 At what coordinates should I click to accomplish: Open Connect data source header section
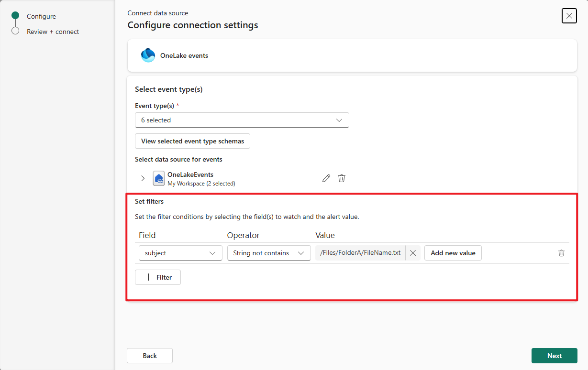point(157,13)
